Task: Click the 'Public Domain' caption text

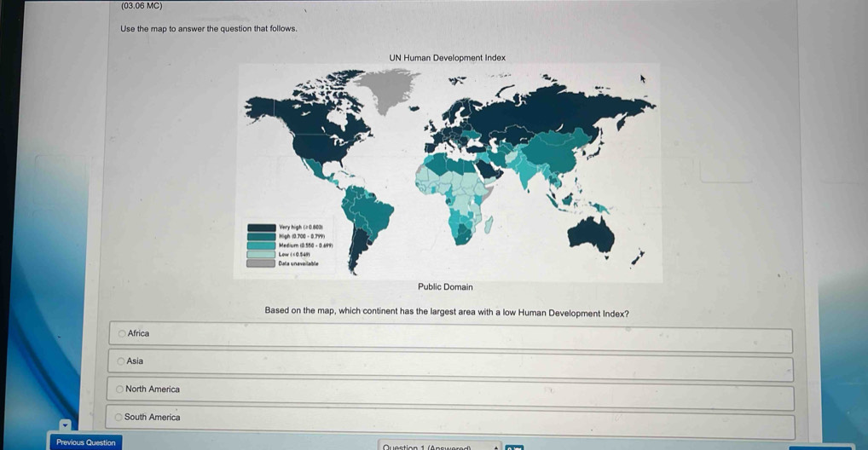Action: tap(445, 286)
